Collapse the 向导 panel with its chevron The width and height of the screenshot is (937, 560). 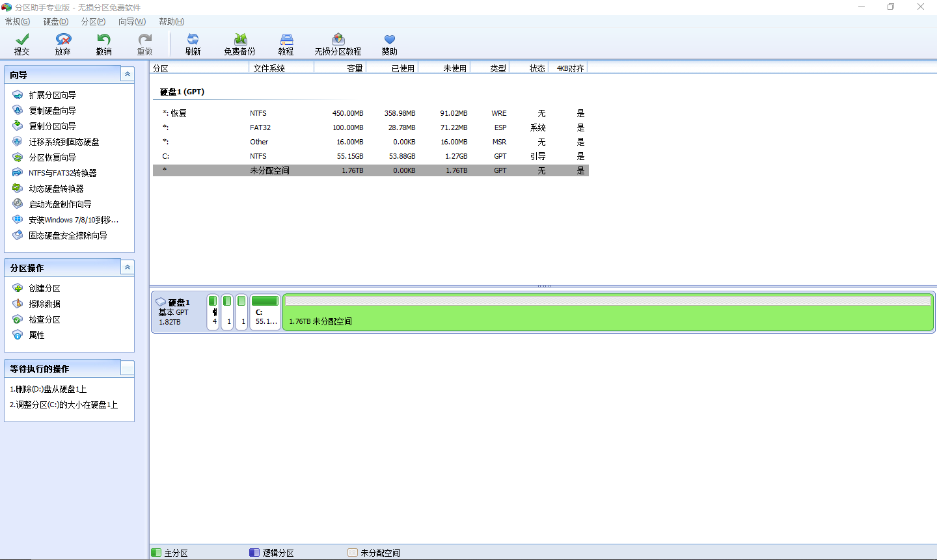click(x=128, y=74)
